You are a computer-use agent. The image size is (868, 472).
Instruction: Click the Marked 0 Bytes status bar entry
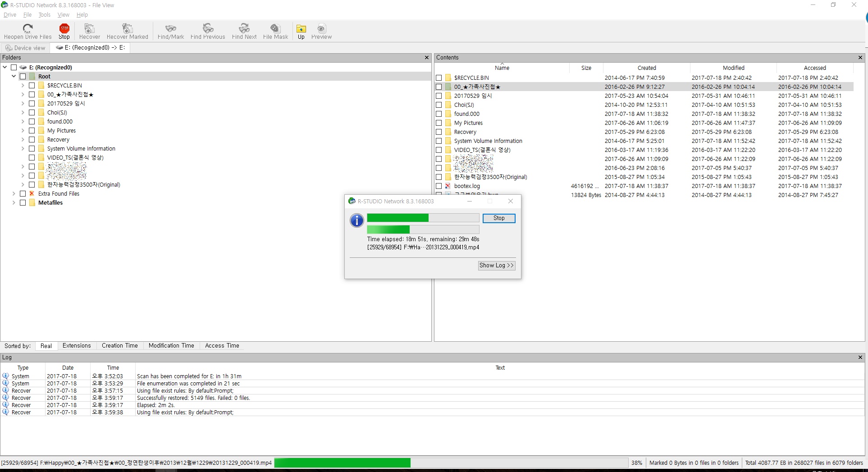coord(694,463)
